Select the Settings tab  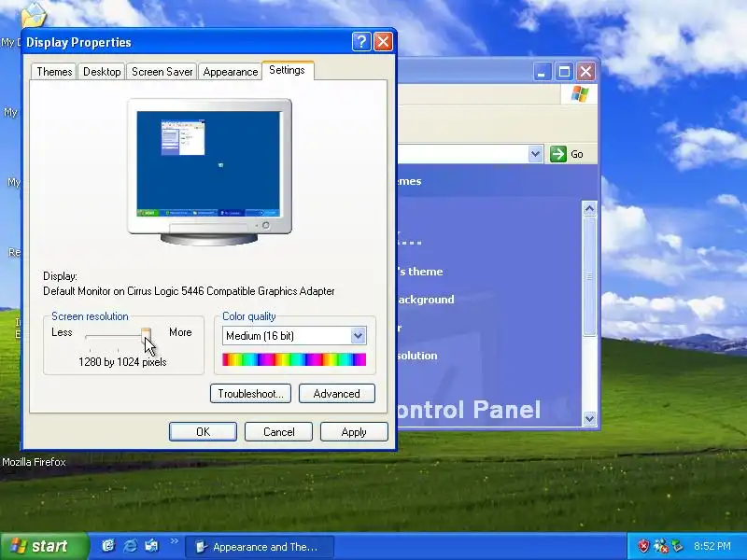pyautogui.click(x=287, y=70)
